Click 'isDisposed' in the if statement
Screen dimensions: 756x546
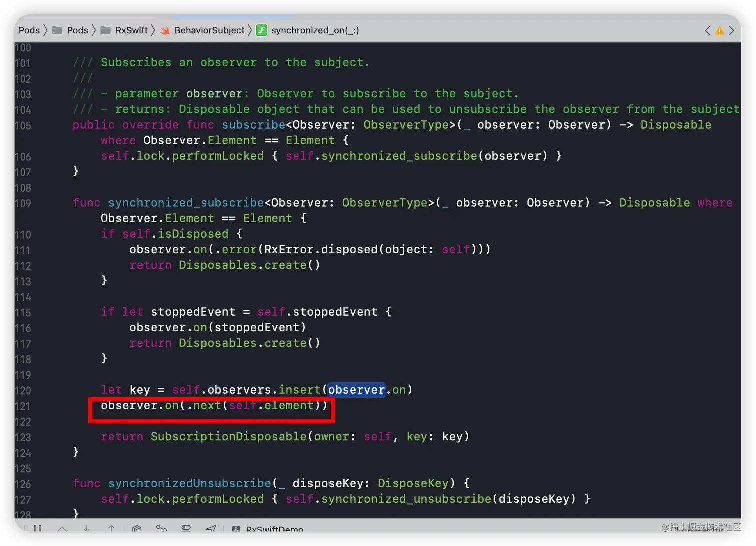coord(193,234)
